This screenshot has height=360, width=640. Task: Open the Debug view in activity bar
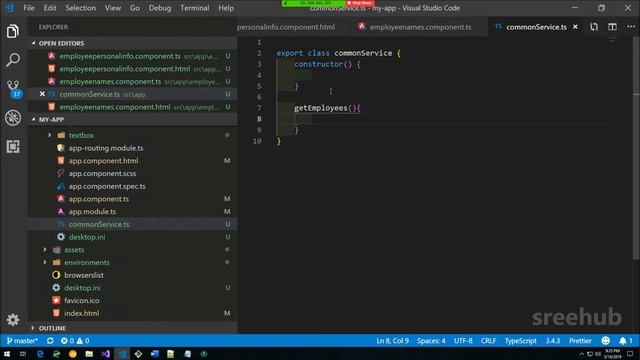(13, 118)
